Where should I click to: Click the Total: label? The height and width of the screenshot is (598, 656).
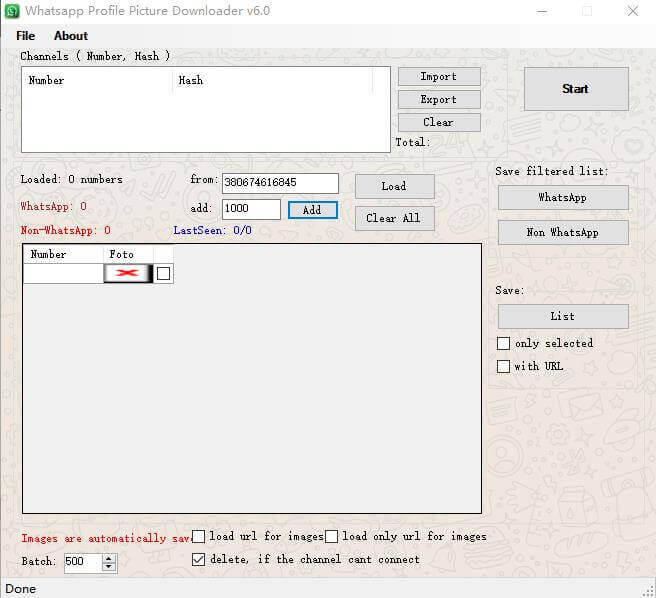coord(413,142)
